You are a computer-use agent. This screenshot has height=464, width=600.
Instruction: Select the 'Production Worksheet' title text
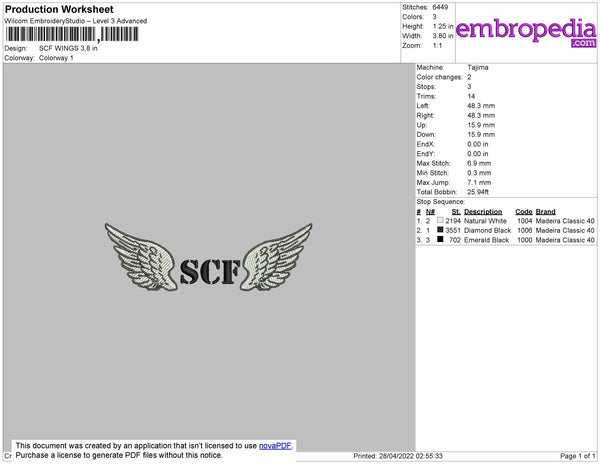tap(59, 9)
